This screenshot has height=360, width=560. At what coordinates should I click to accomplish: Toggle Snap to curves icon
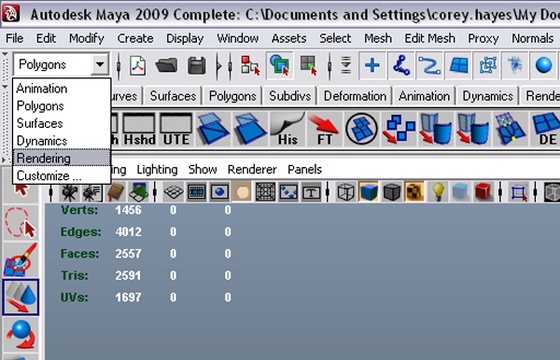(401, 65)
